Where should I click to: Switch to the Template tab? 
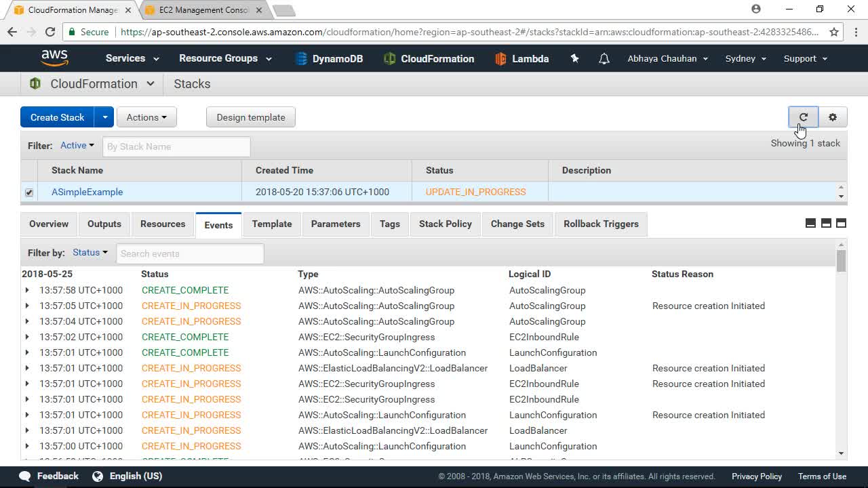[272, 224]
